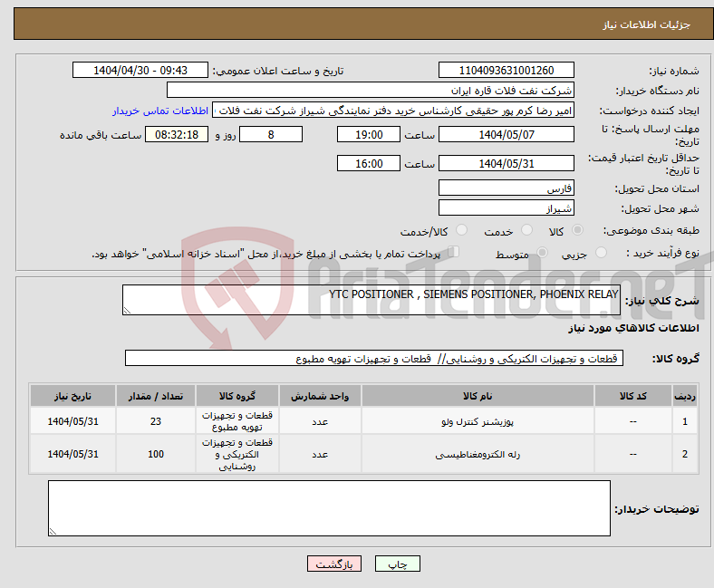
Task: Click the پوزیشنر کنترل ولو item name
Action: [478, 421]
